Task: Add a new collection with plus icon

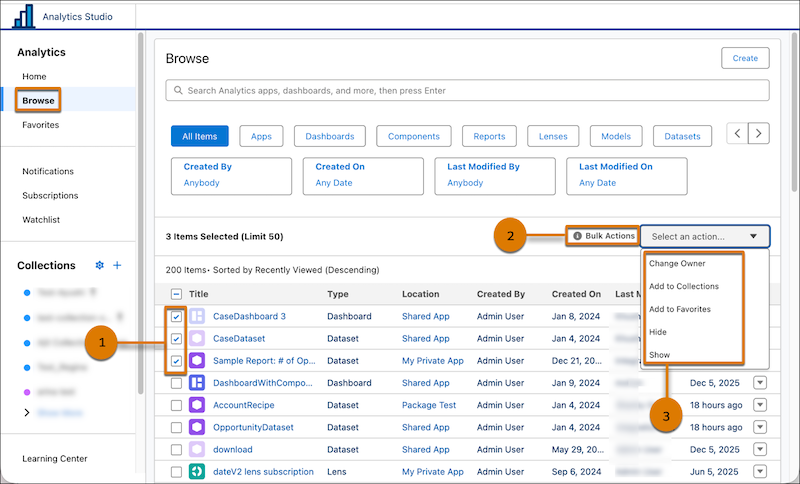Action: coord(117,265)
